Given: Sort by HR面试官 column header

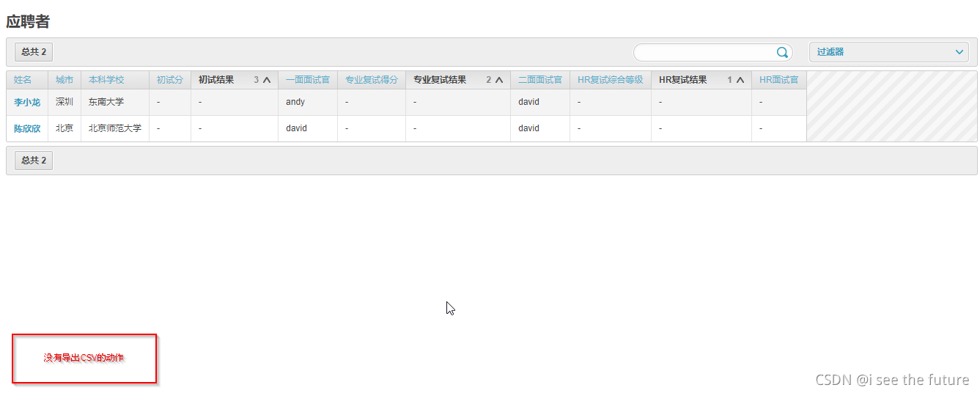Looking at the screenshot, I should (x=779, y=80).
